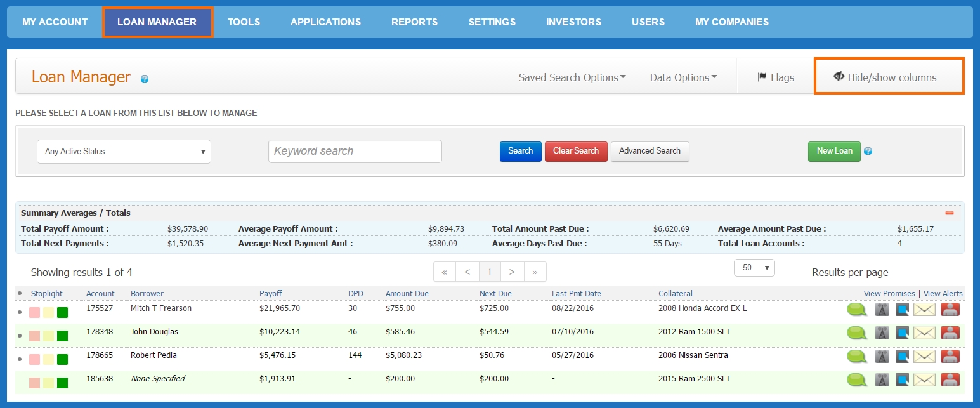Image resolution: width=980 pixels, height=408 pixels.
Task: Click the grey dot on Mitch T Frearson's row
Action: 20,312
